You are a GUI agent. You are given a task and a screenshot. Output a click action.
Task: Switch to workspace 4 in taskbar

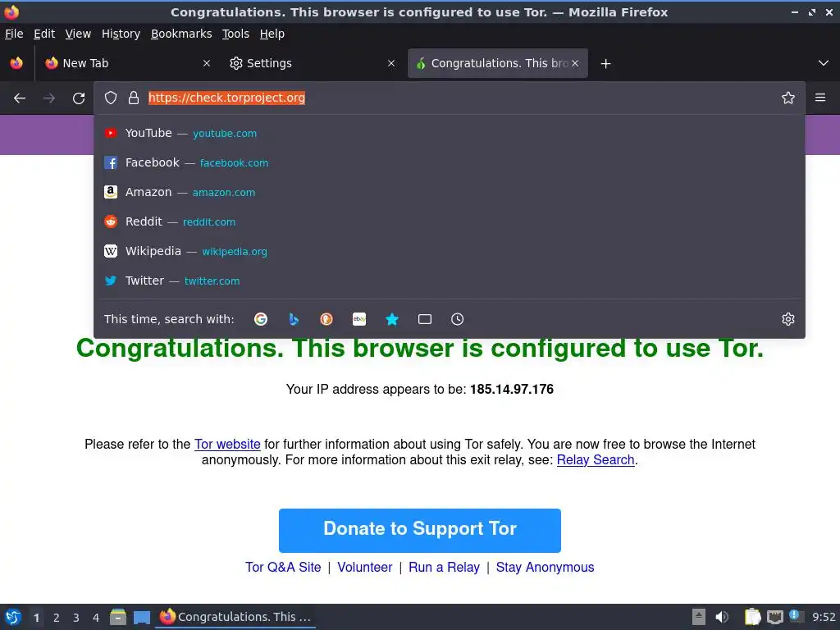point(96,618)
